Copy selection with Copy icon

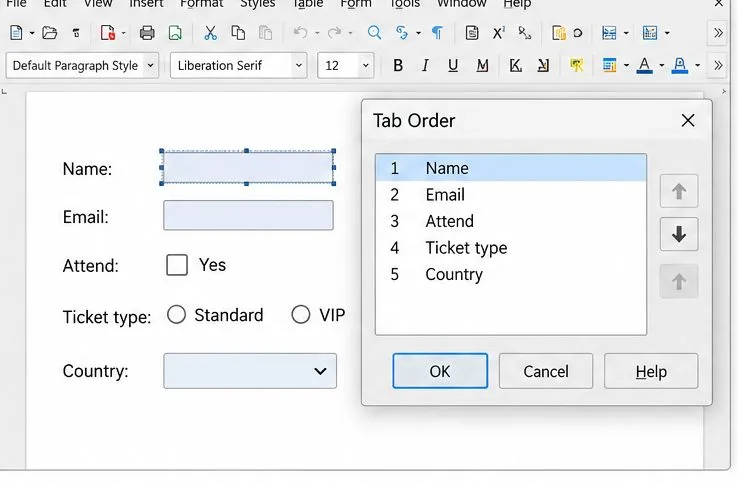(238, 33)
